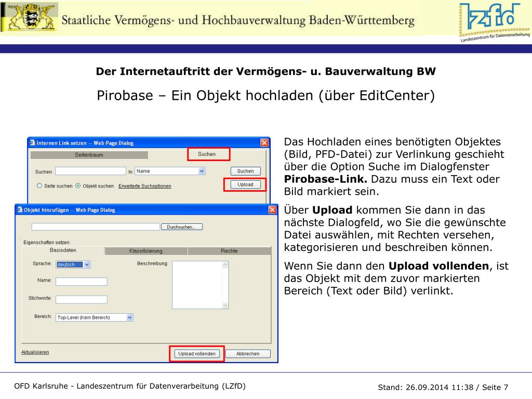Click the 'Suchen:' text input field
This screenshot has width=532, height=399.
click(x=90, y=171)
